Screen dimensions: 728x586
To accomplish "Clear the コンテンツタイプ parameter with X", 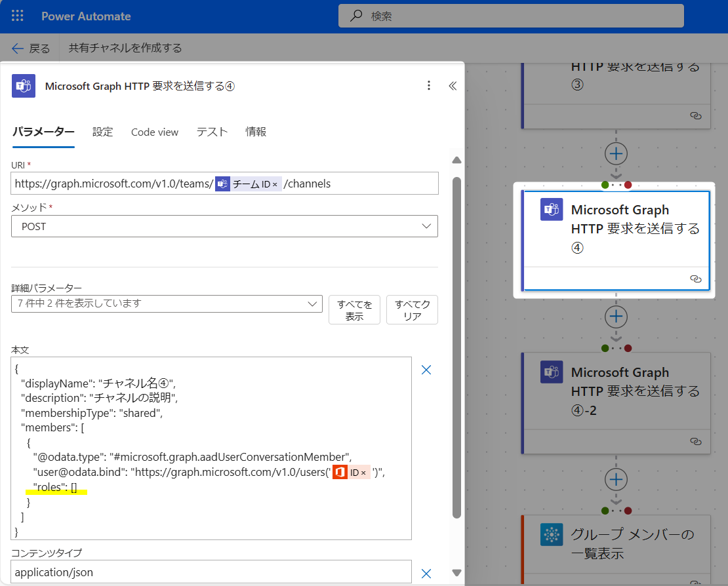I will [x=426, y=574].
